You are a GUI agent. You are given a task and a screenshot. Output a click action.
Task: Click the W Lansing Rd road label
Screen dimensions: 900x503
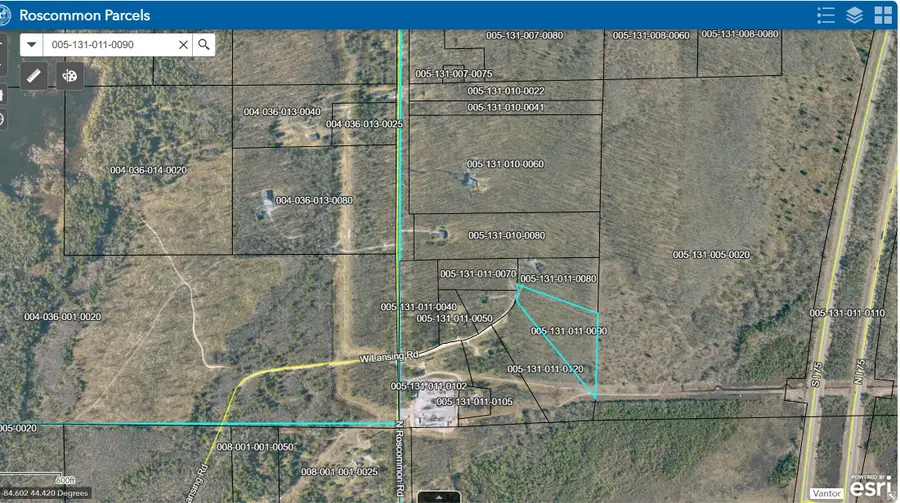[x=389, y=357]
